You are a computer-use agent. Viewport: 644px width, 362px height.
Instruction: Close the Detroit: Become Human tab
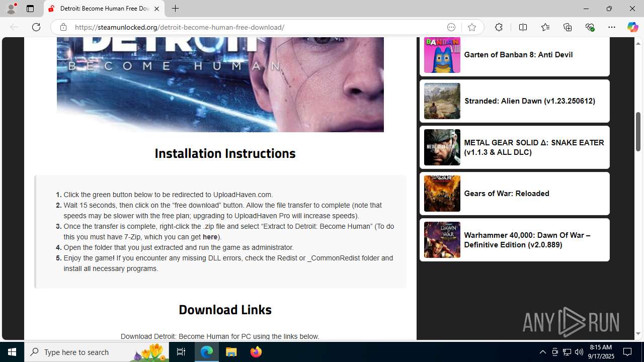click(156, 9)
